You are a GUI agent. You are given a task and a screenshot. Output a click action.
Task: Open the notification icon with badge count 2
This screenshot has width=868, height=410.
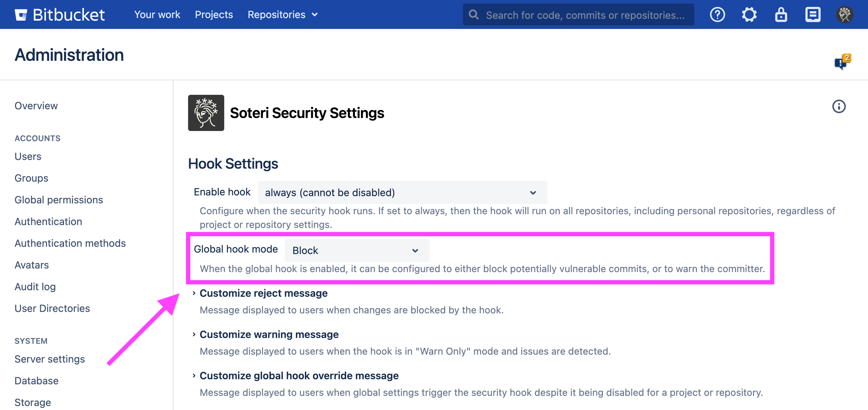coord(841,62)
